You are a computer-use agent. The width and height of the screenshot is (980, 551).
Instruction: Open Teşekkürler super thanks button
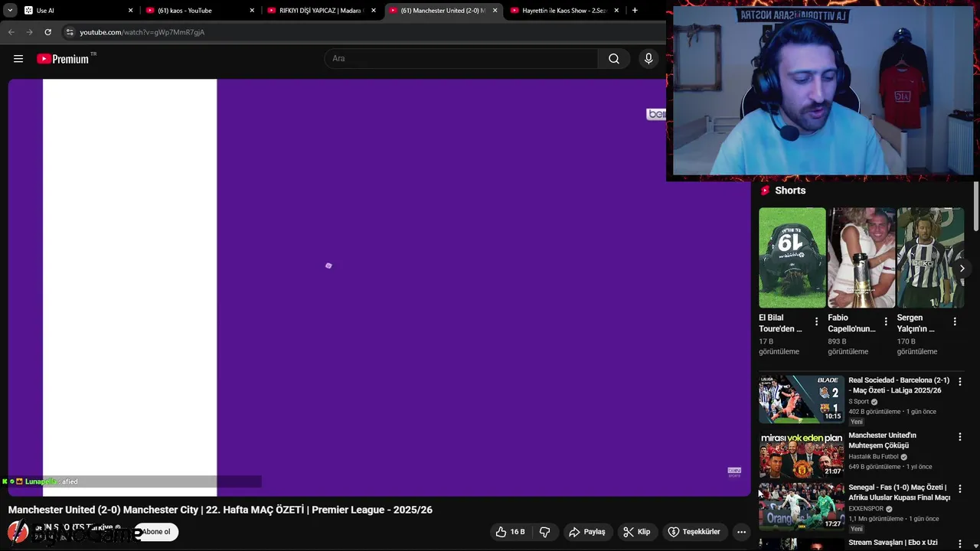694,532
